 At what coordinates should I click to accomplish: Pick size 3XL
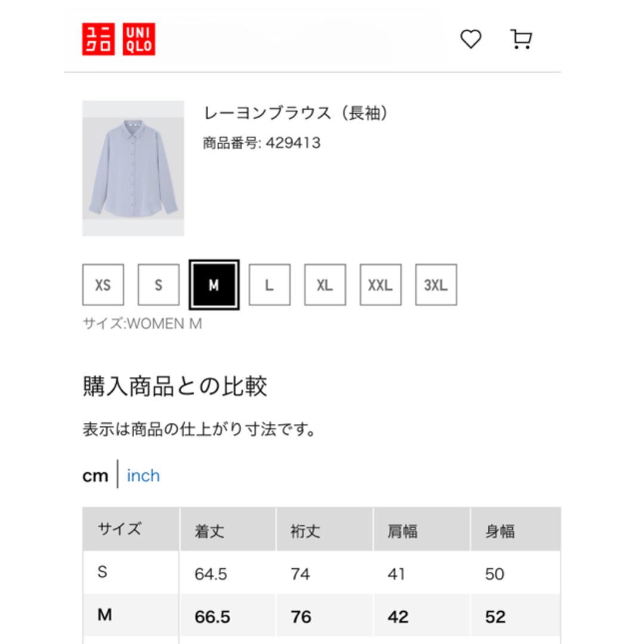pos(436,284)
